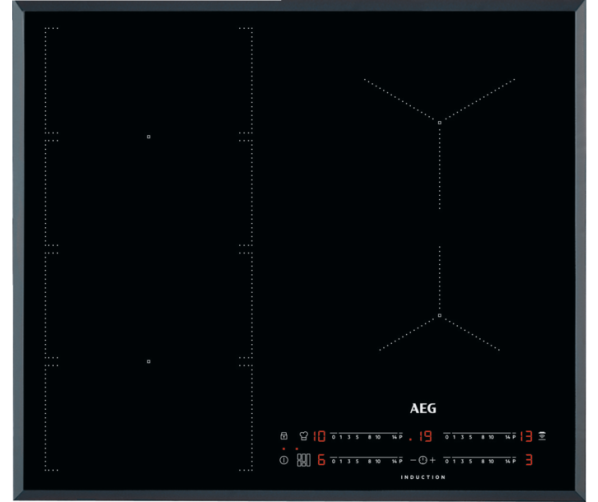
Task: Tap the timer clock icon
Action: click(423, 460)
